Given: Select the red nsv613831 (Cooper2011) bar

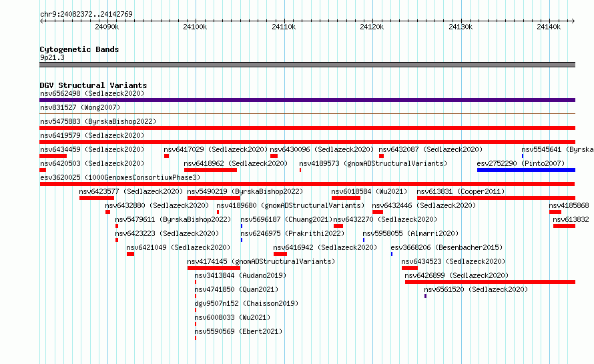Looking at the screenshot, I should pyautogui.click(x=496, y=198).
